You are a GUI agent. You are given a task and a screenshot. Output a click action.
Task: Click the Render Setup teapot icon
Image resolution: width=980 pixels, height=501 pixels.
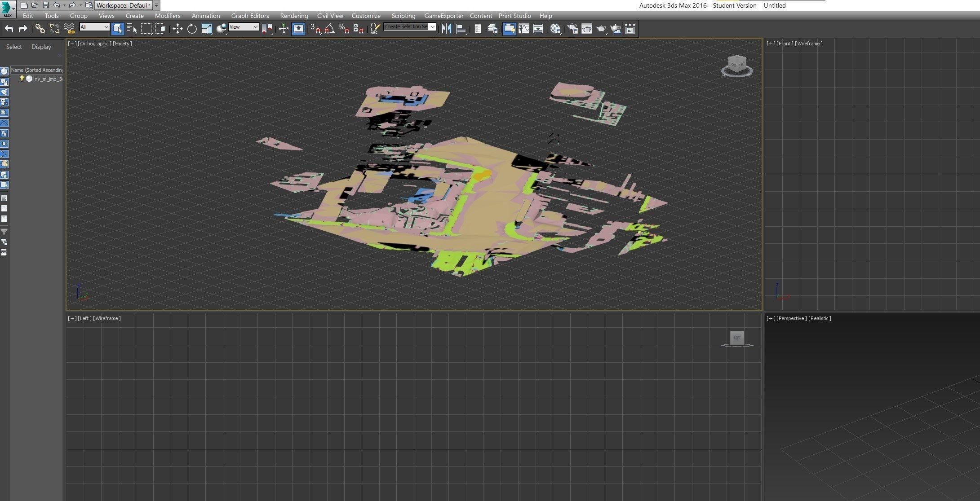tap(572, 29)
